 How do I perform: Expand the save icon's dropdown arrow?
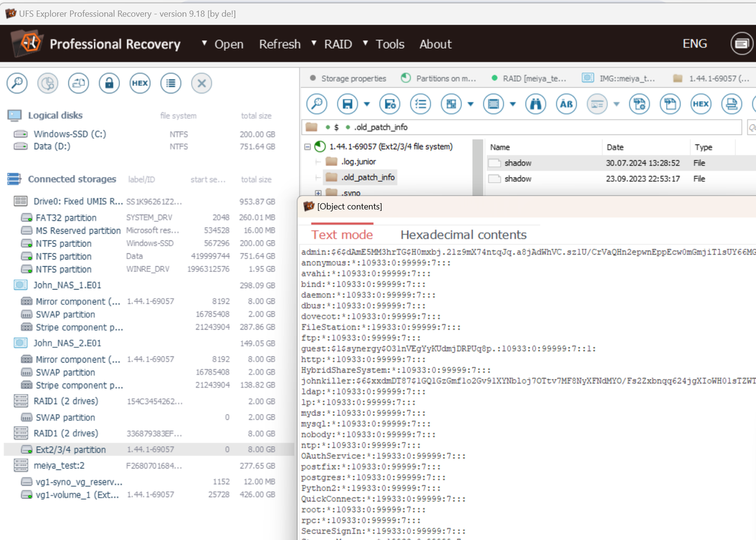coord(367,105)
